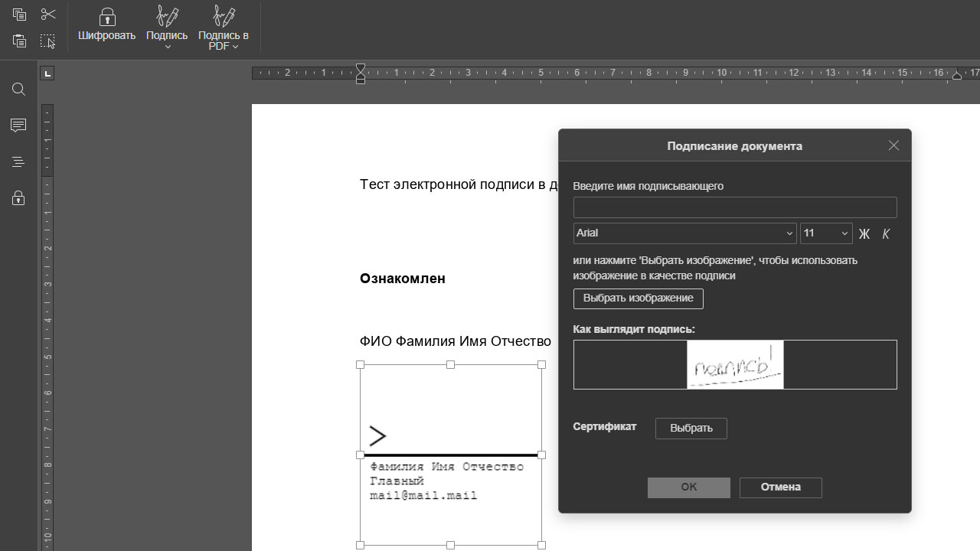Click the Ознакомлен heading text
The height and width of the screenshot is (551, 980).
coord(403,279)
